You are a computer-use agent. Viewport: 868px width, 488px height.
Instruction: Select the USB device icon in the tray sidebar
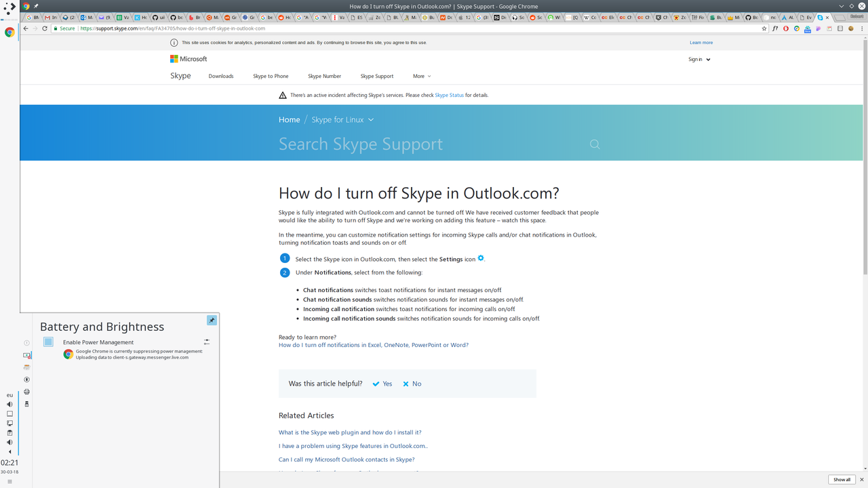coord(27,404)
